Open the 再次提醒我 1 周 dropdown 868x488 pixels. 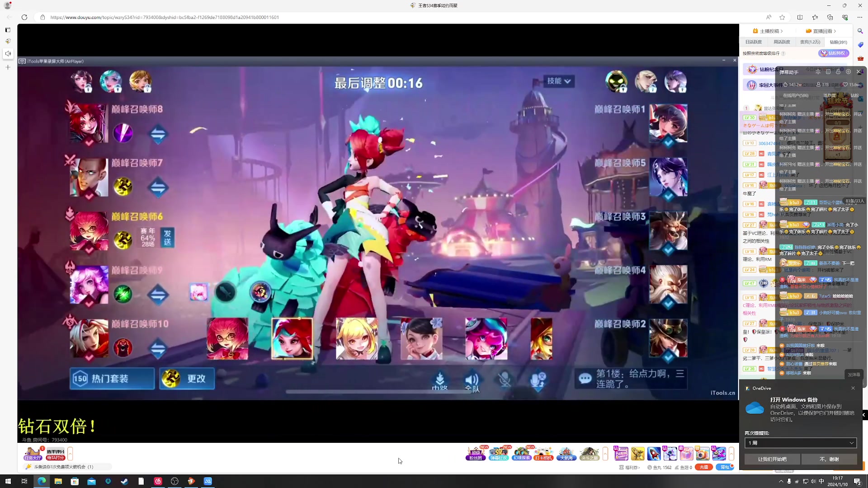pos(800,443)
